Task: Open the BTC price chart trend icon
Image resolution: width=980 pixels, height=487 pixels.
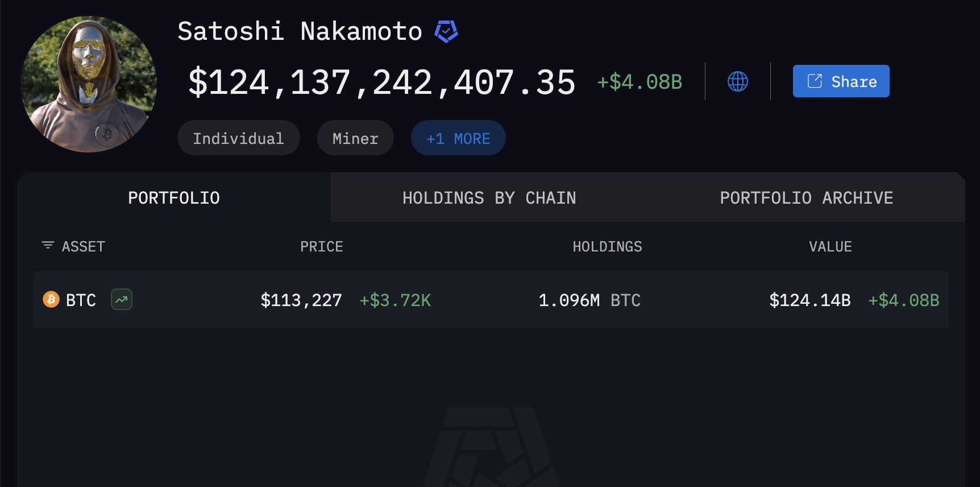Action: tap(122, 300)
